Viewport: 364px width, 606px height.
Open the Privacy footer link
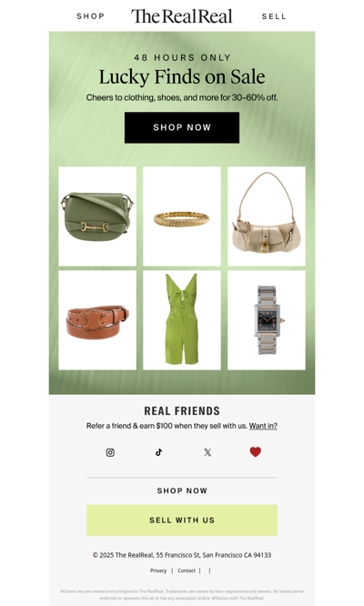click(158, 571)
